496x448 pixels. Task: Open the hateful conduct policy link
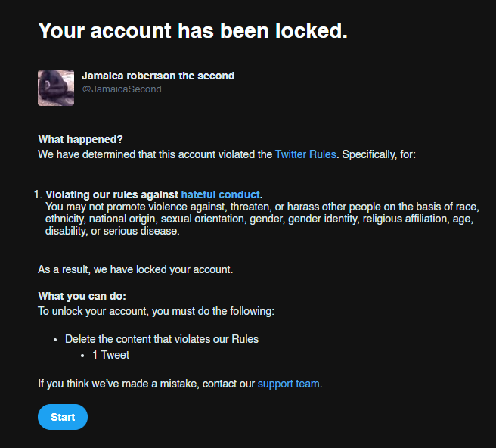tap(220, 194)
